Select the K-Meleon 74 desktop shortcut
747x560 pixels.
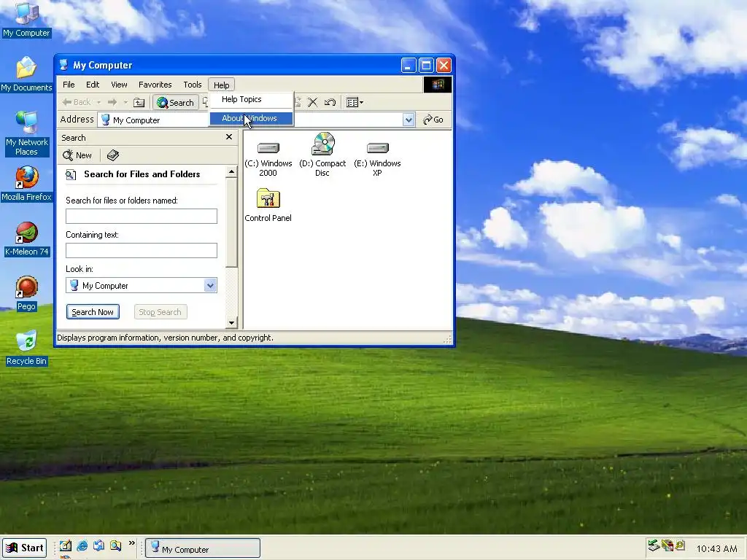click(26, 238)
